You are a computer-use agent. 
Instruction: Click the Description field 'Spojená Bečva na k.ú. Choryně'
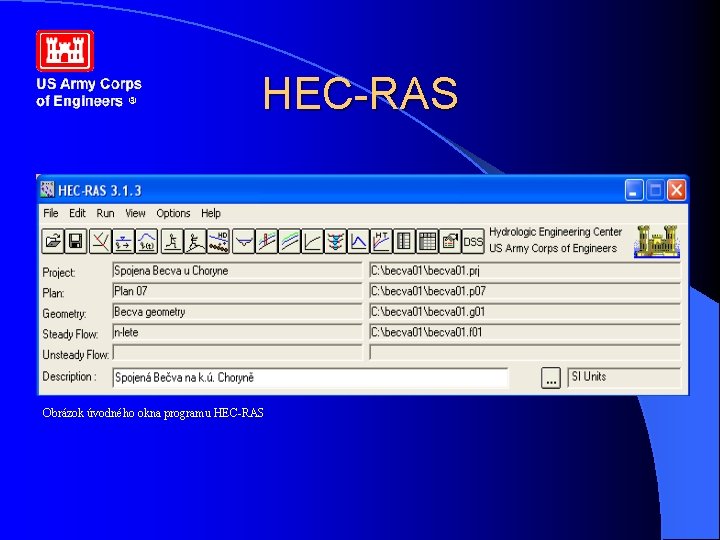[x=310, y=378]
